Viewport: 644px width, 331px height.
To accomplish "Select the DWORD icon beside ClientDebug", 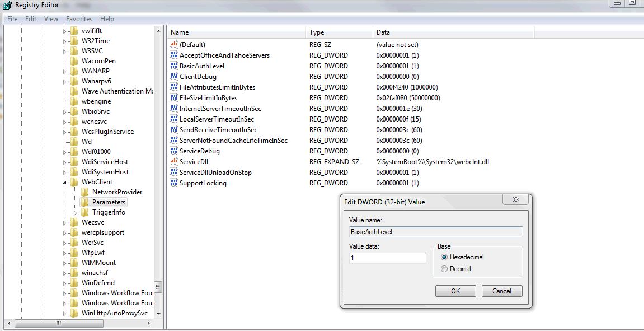I will point(174,77).
